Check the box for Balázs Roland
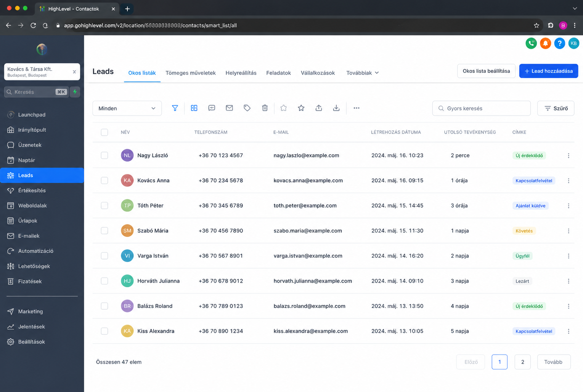 click(x=104, y=306)
